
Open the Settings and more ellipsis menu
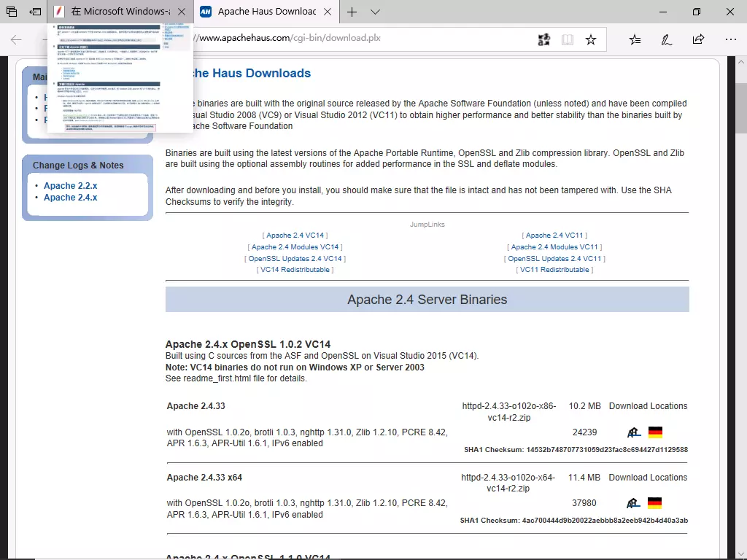[731, 39]
